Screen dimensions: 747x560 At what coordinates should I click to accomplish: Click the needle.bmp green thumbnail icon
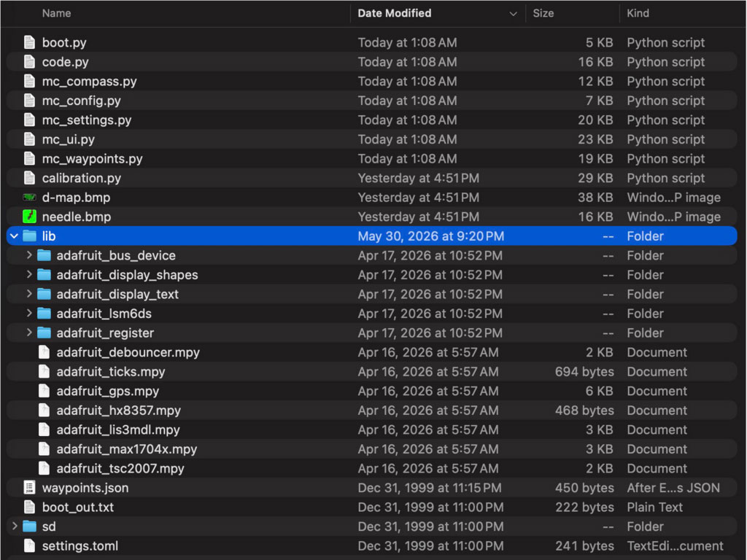[x=29, y=217]
